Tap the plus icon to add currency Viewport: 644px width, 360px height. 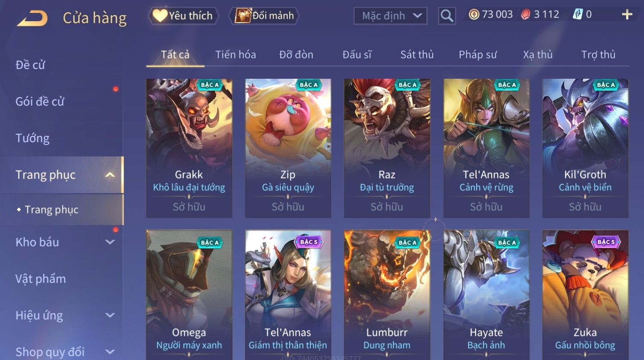point(627,15)
